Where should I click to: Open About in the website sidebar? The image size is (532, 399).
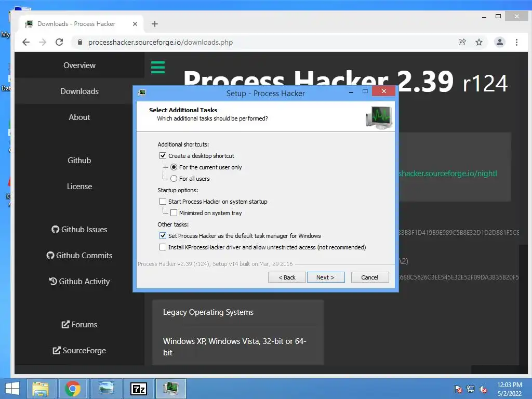click(79, 117)
